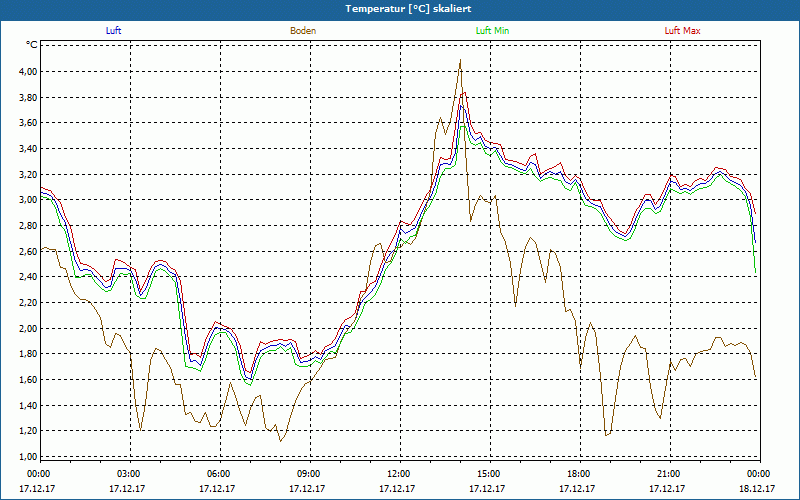
Task: Click the 2,40 y-axis value
Action: click(30, 277)
